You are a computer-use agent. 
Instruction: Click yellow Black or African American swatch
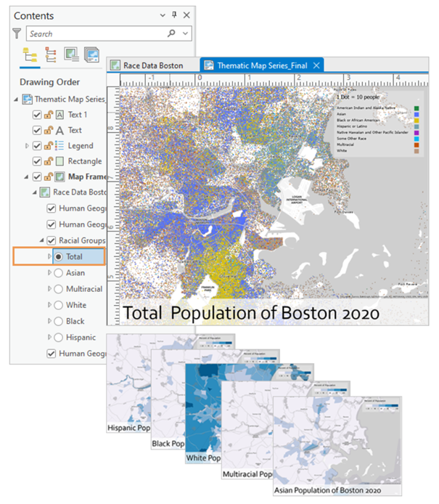pos(417,121)
